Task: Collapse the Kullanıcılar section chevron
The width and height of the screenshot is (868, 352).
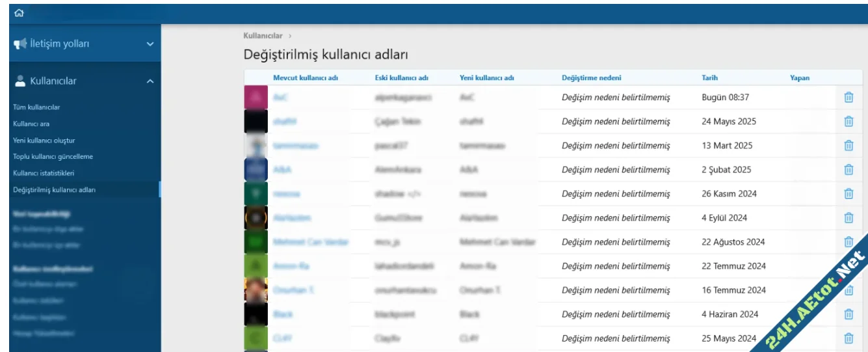Action: coord(150,81)
